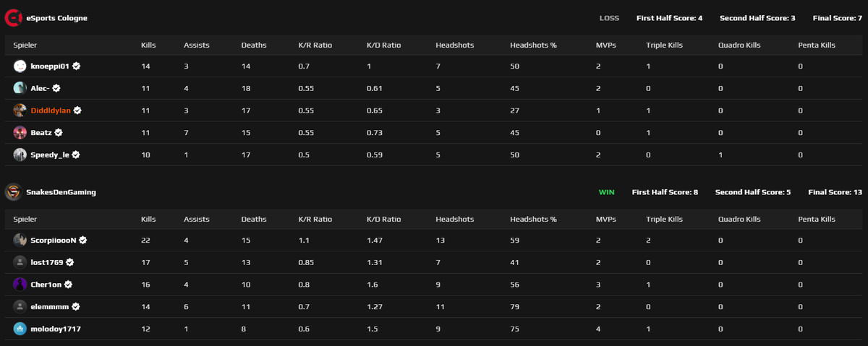Image resolution: width=868 pixels, height=346 pixels.
Task: Click verified badge next to lost1769
Action: pos(70,262)
